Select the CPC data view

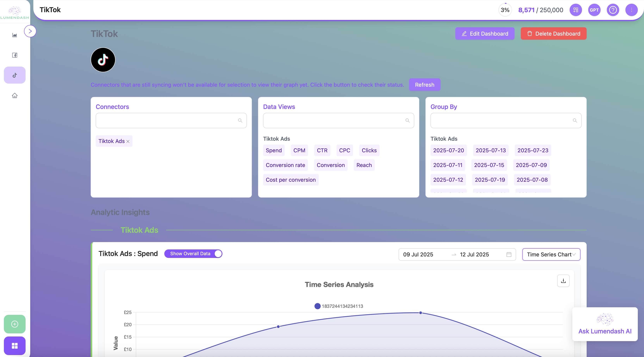[344, 150]
